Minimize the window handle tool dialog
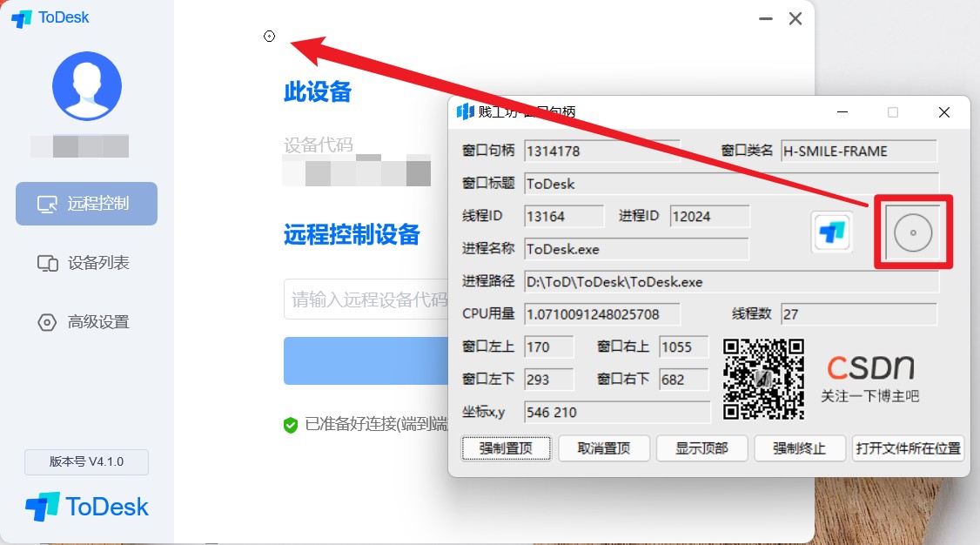This screenshot has height=545, width=980. 842,112
